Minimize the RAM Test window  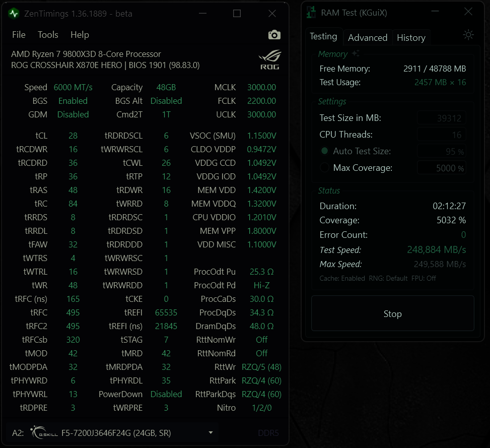tap(435, 12)
